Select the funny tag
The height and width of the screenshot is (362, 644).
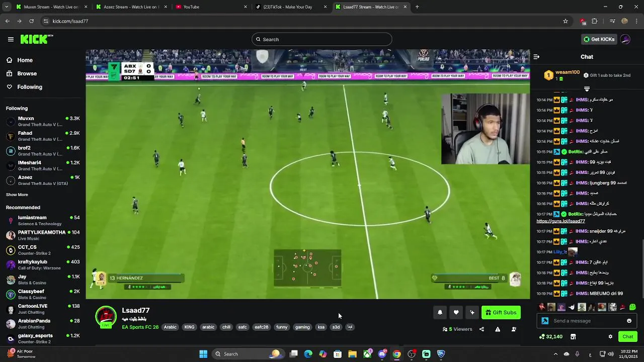pos(282,327)
